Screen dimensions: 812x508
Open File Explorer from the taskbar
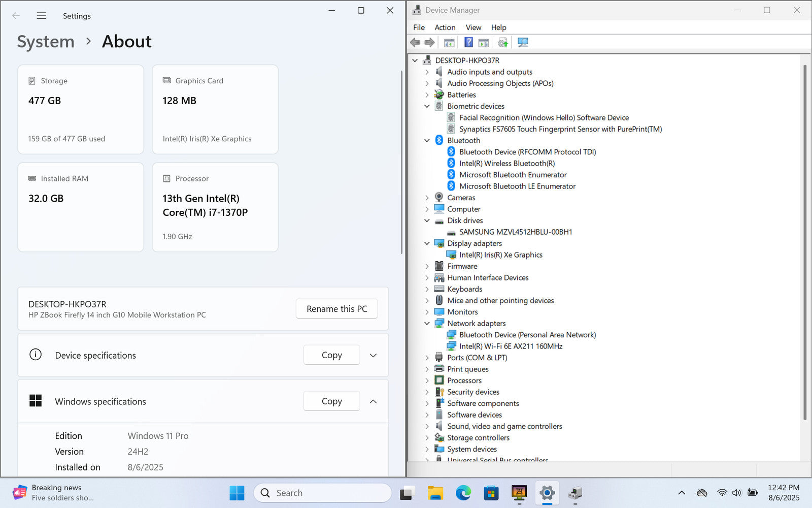(435, 493)
